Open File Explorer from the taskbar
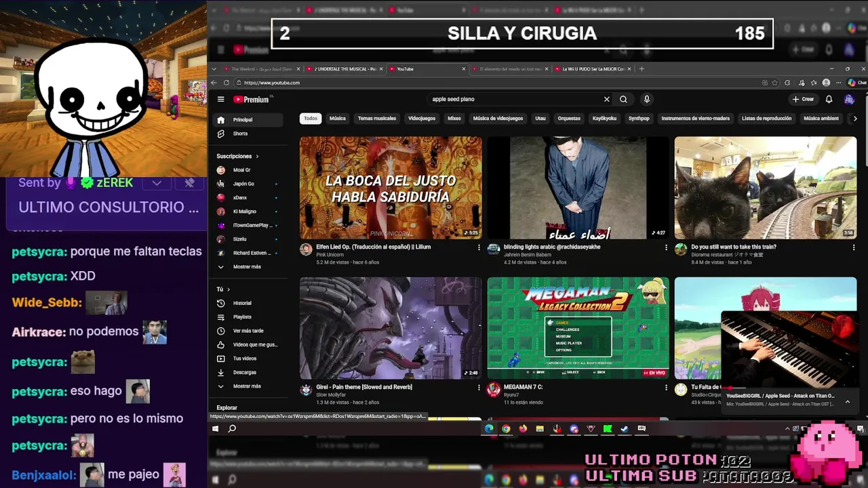The image size is (868, 488). tap(540, 428)
